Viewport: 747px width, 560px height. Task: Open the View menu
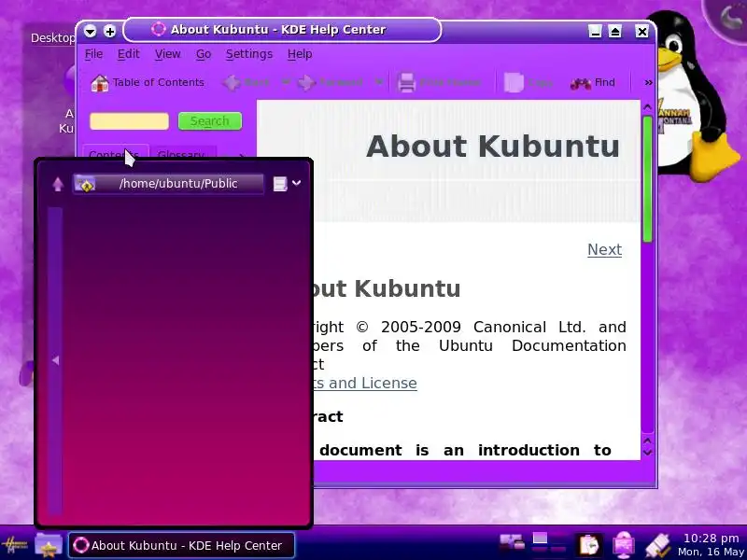tap(167, 54)
